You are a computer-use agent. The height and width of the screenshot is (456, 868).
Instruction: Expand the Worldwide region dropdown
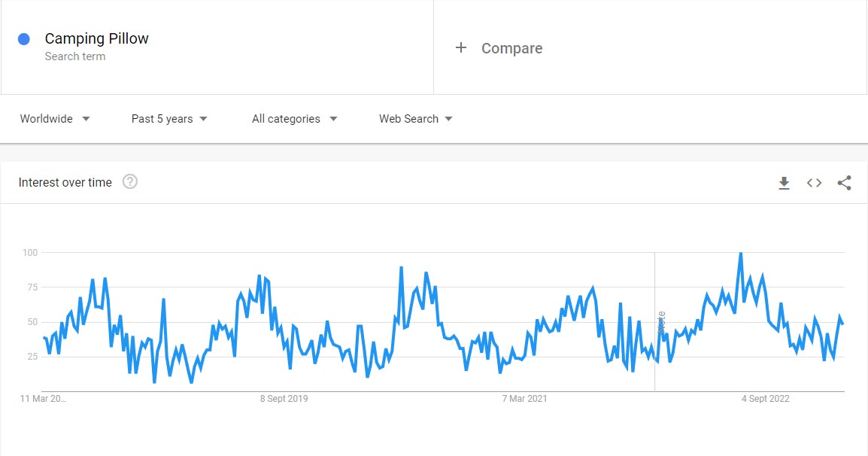click(55, 119)
